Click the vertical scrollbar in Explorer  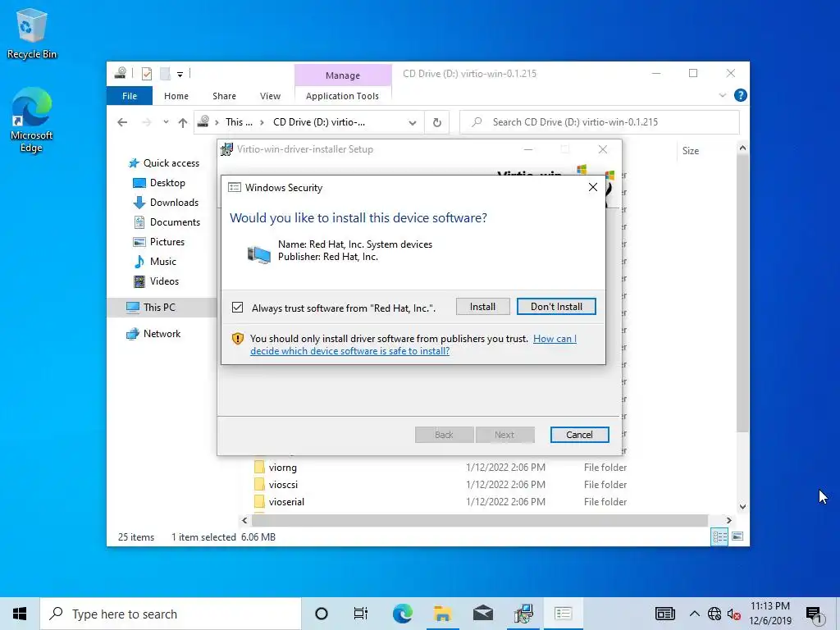click(x=742, y=294)
